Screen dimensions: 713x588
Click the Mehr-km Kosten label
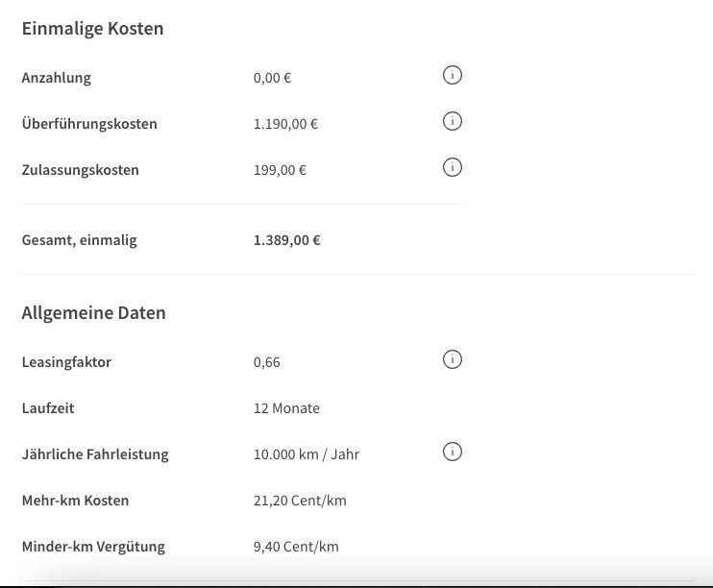click(x=75, y=501)
